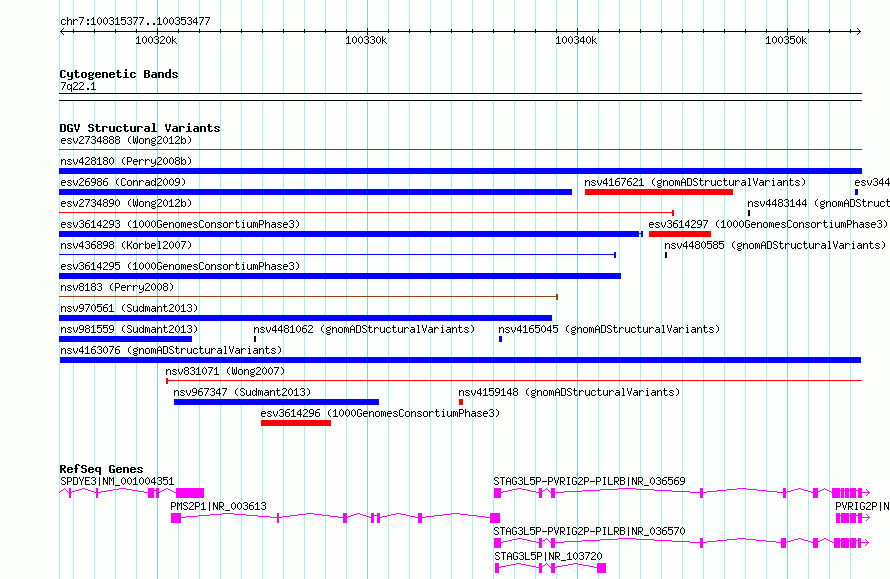Click the RefSeq Genes track title
This screenshot has width=890, height=579.
[x=102, y=469]
